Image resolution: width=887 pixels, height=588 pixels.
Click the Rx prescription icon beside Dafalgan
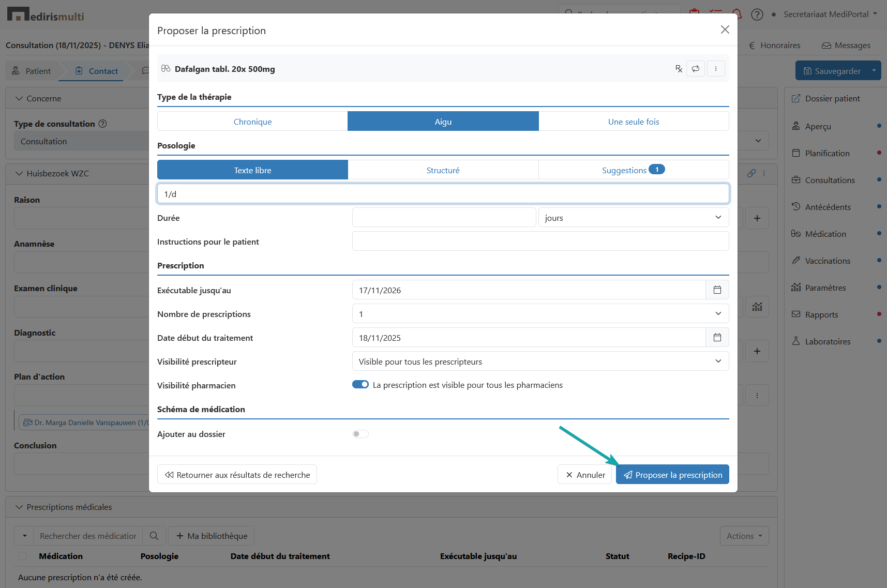tap(679, 69)
